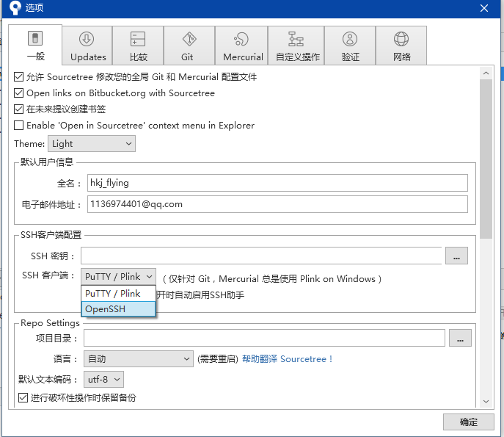
Task: Click the 电子邮件地址 email field
Action: pos(277,204)
